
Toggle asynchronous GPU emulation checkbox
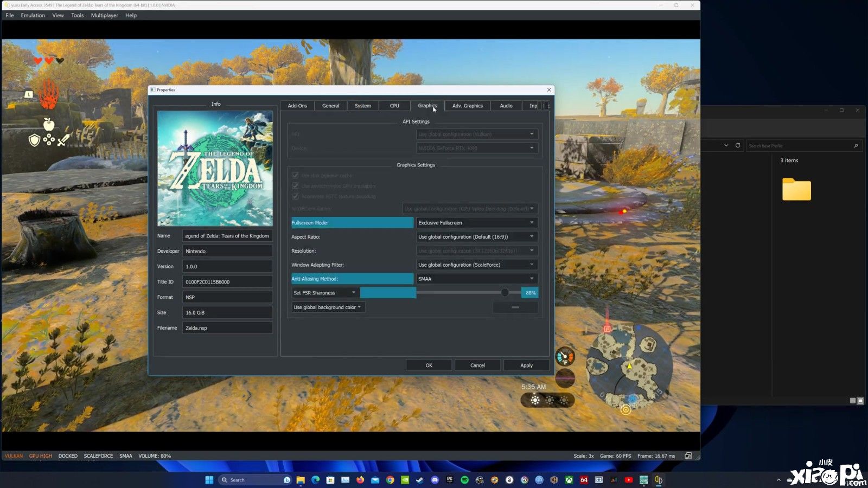(295, 186)
